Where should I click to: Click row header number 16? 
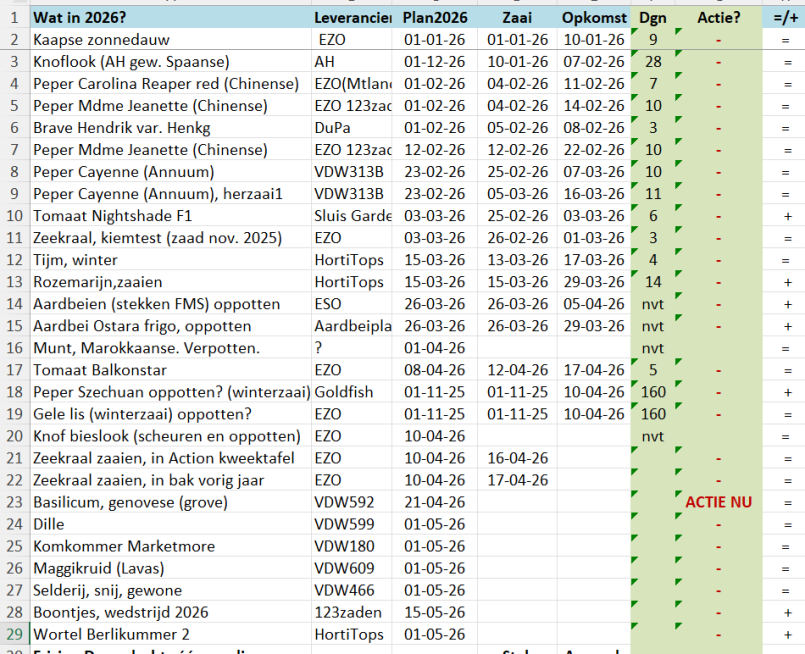[14, 348]
